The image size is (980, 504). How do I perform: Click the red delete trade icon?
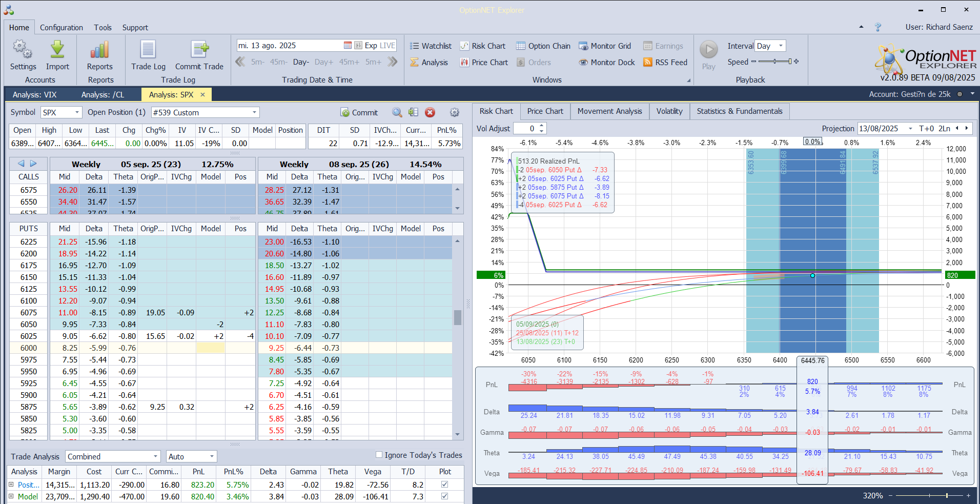430,112
